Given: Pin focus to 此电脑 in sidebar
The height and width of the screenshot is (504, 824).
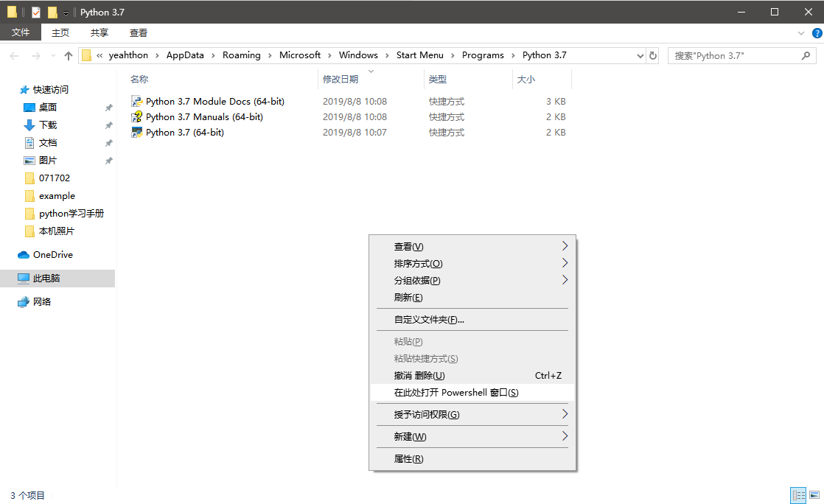Looking at the screenshot, I should point(52,278).
